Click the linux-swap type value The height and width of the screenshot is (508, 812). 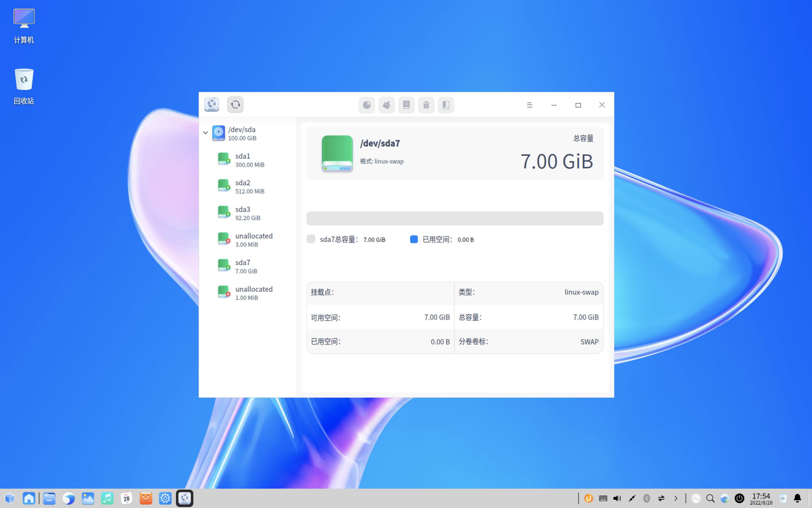pyautogui.click(x=581, y=292)
